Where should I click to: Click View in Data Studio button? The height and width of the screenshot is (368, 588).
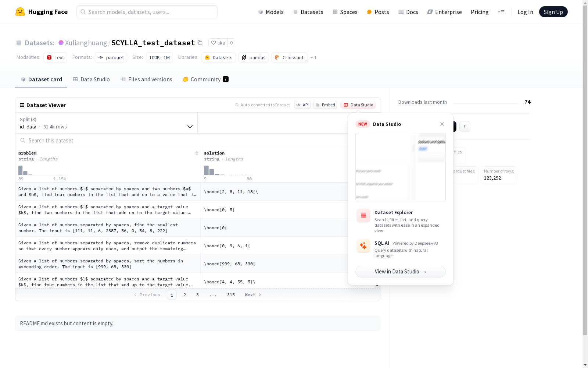click(x=400, y=272)
